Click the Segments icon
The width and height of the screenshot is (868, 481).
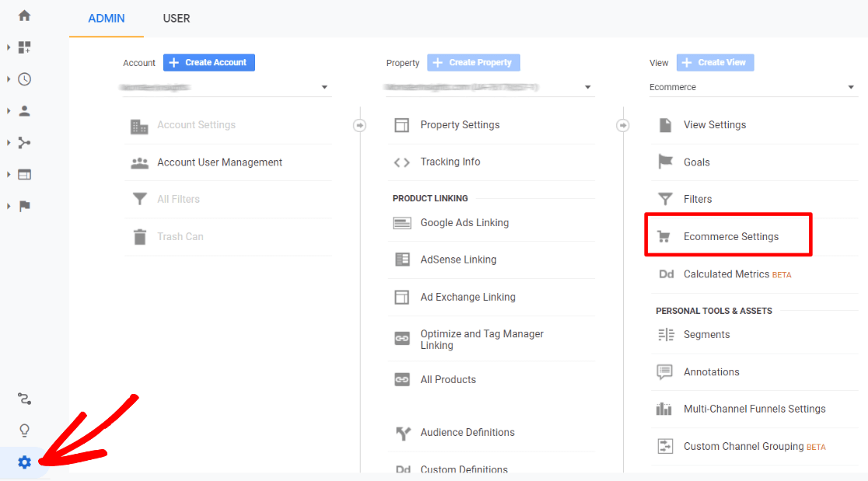pyautogui.click(x=666, y=334)
